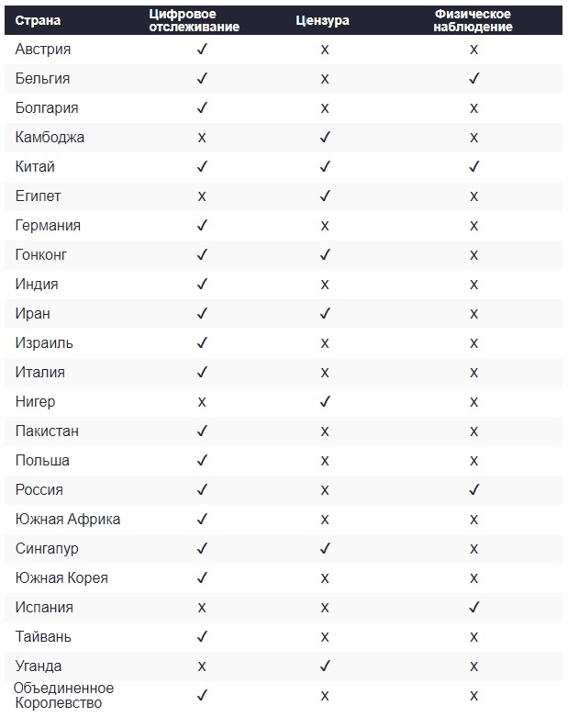Image resolution: width=568 pixels, height=728 pixels.
Task: Click the physical surveillance checkmark for Бельгия
Action: tap(473, 78)
